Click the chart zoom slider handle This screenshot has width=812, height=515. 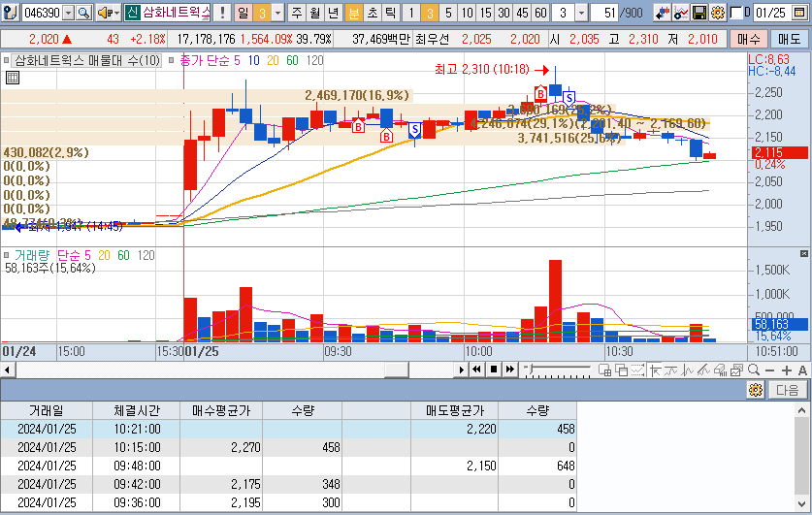(530, 370)
